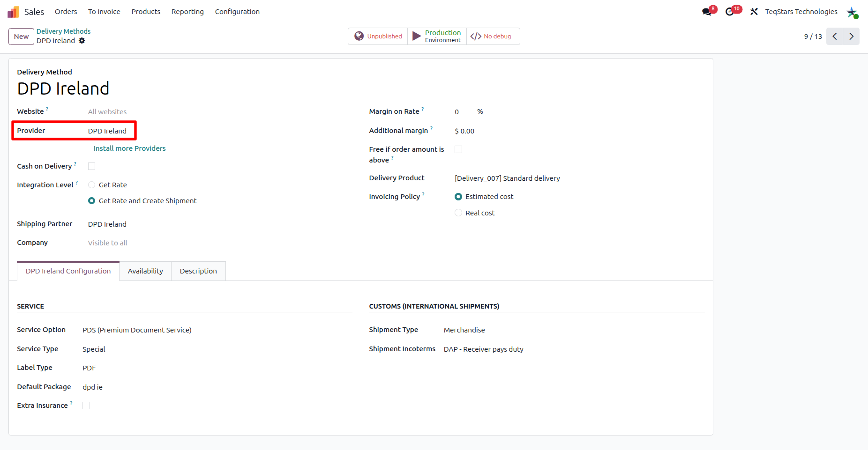
Task: Open the Orders menu
Action: pos(66,12)
